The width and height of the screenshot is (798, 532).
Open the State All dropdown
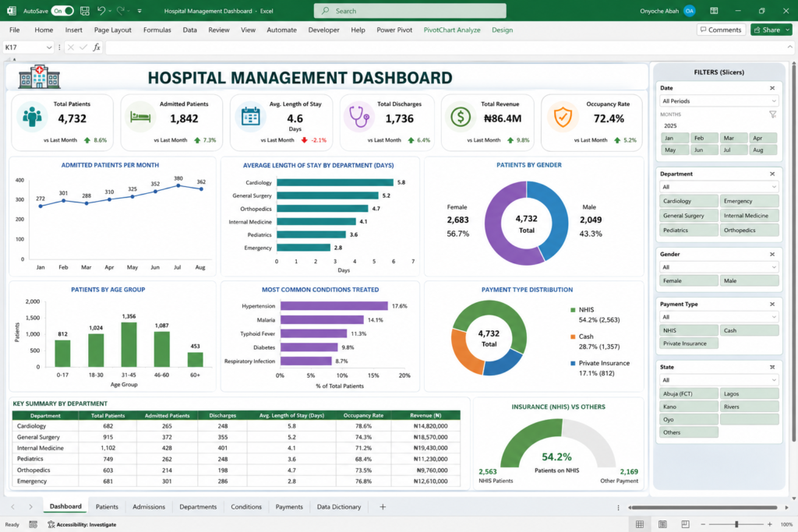tap(719, 380)
